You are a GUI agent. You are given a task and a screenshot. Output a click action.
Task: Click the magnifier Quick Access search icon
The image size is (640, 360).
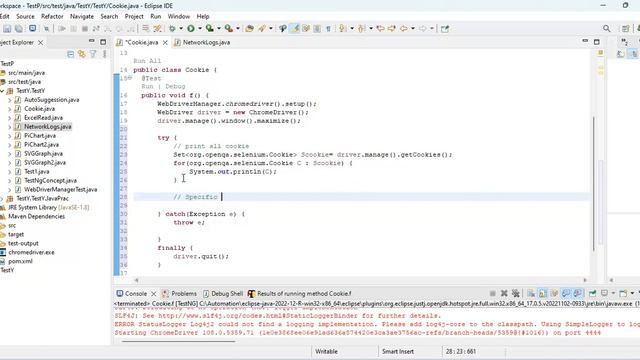pos(607,29)
